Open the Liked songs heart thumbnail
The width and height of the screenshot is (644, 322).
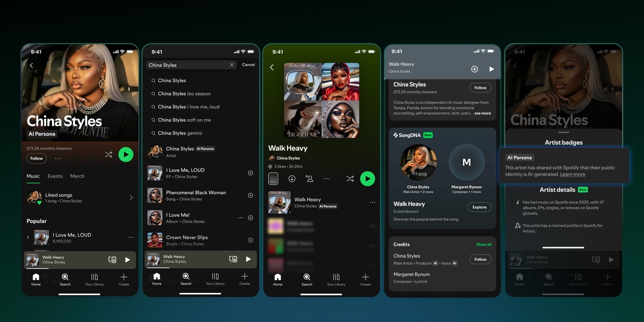34,197
